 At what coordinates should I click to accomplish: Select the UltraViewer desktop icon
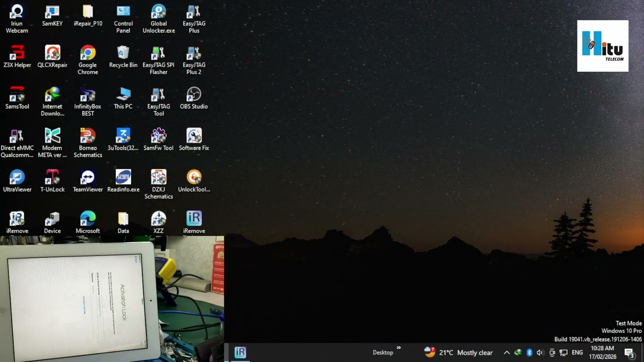(x=17, y=181)
